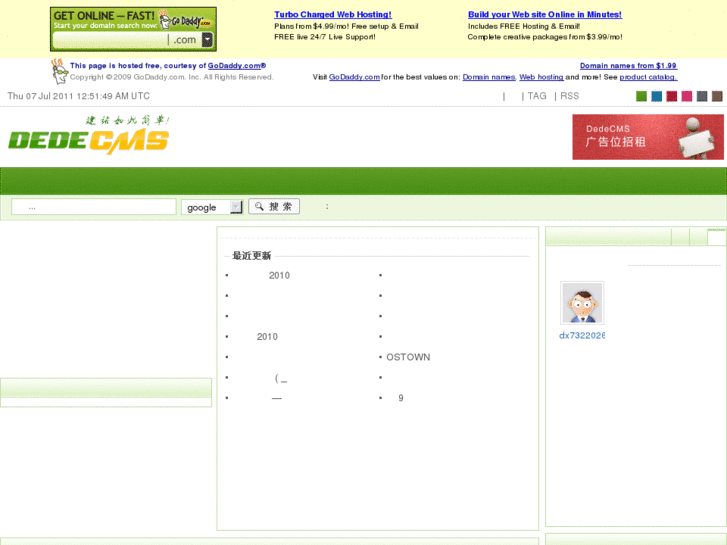727x545 pixels.
Task: Follow the GoDaddy.com® hosted-free link
Action: [236, 66]
